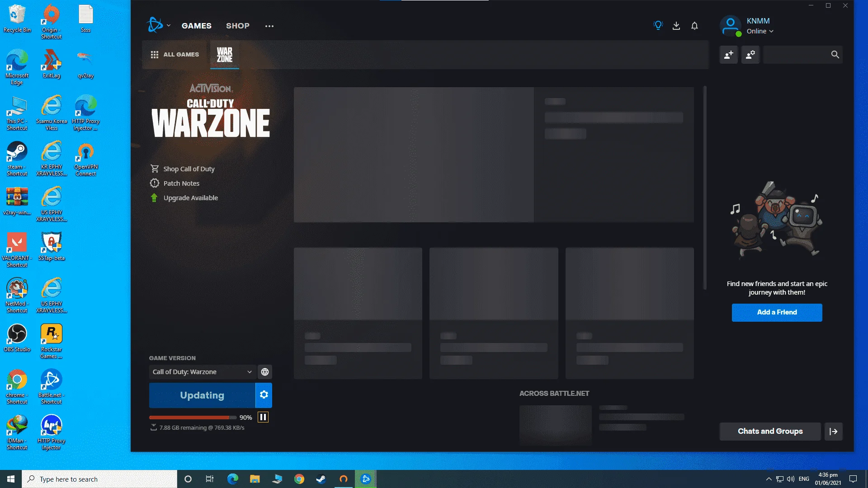Select the steam Shortcut desktop icon
The width and height of the screenshot is (868, 488).
click(17, 159)
